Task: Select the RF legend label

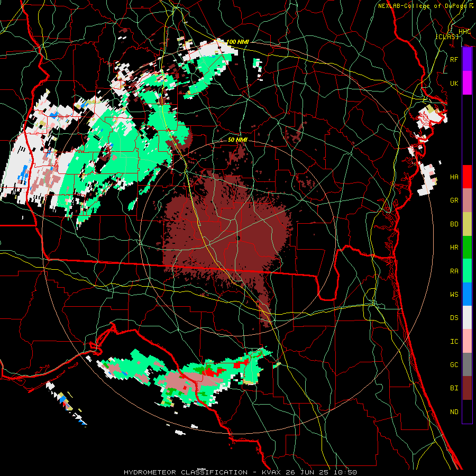Action: (454, 59)
